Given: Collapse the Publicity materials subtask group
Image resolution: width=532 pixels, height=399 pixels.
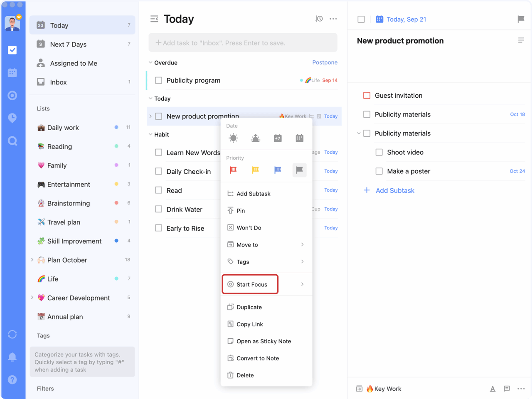Looking at the screenshot, I should [358, 133].
